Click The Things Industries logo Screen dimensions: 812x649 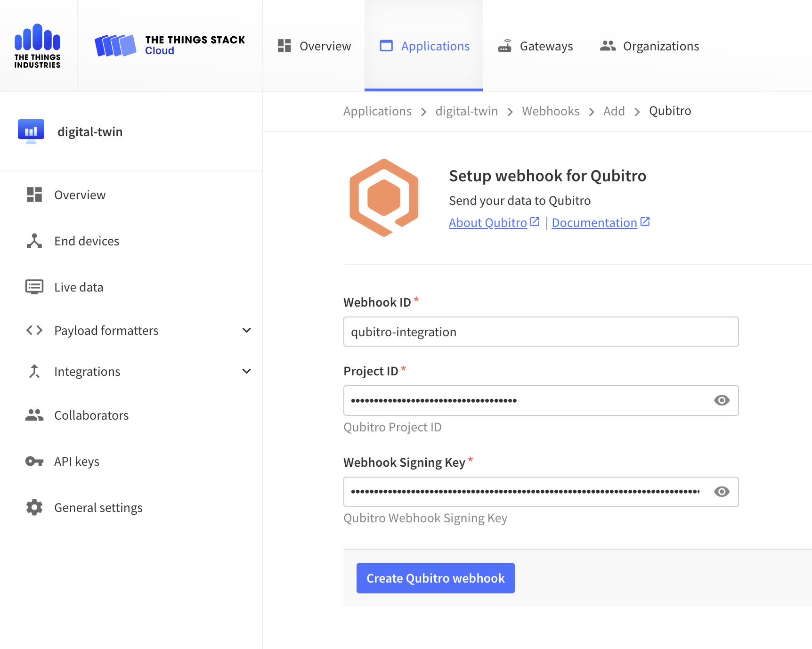click(38, 45)
